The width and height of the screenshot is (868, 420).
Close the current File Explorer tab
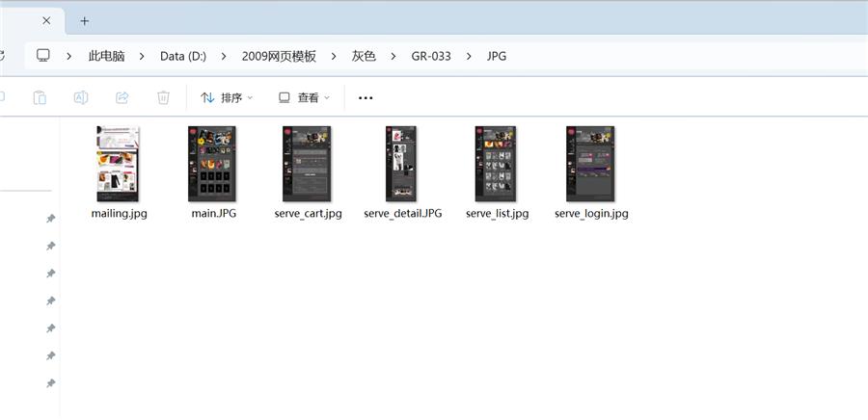(46, 21)
